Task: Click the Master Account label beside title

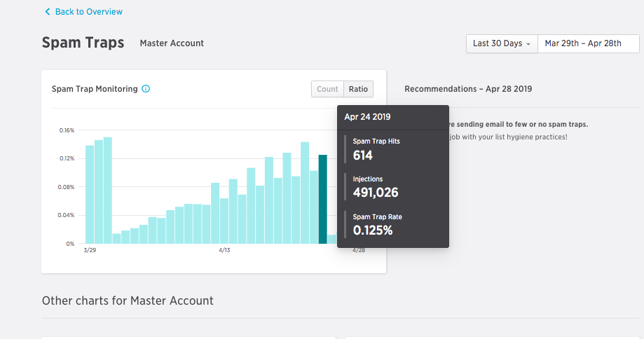Action: click(x=172, y=43)
